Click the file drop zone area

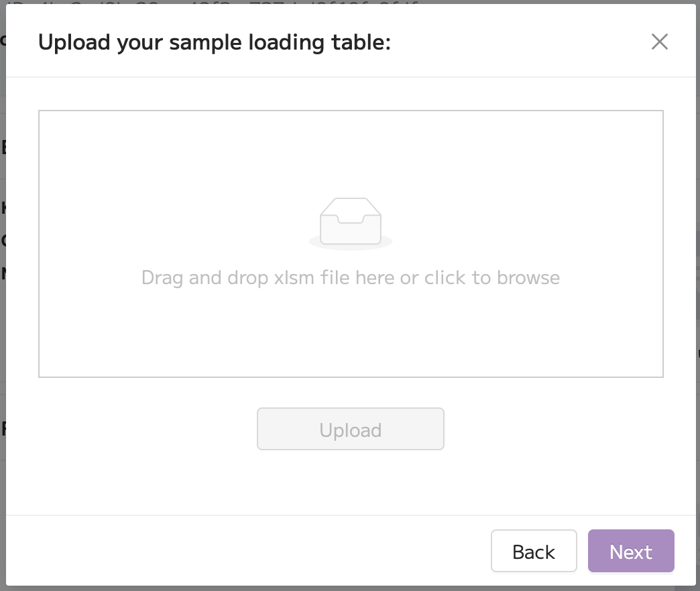(x=351, y=243)
